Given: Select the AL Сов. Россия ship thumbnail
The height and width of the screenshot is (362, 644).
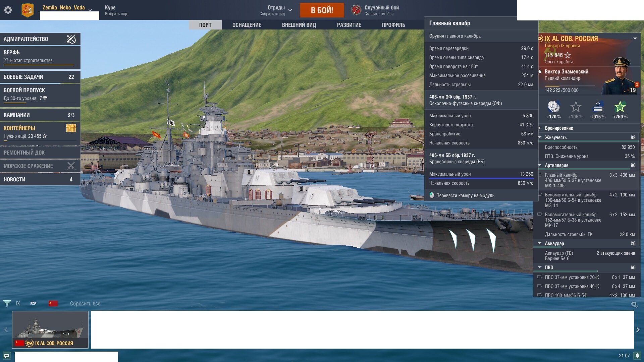Looking at the screenshot, I should [x=50, y=330].
